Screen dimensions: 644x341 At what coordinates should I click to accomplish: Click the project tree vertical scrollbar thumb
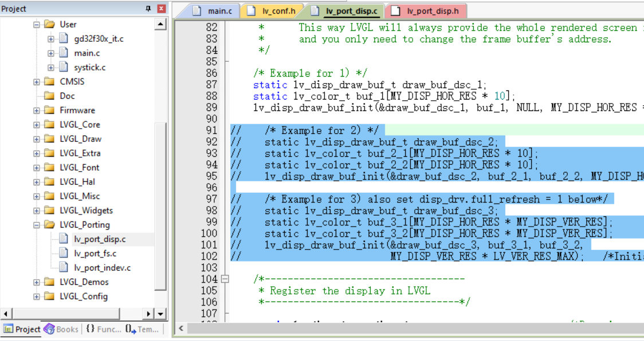pyautogui.click(x=160, y=206)
